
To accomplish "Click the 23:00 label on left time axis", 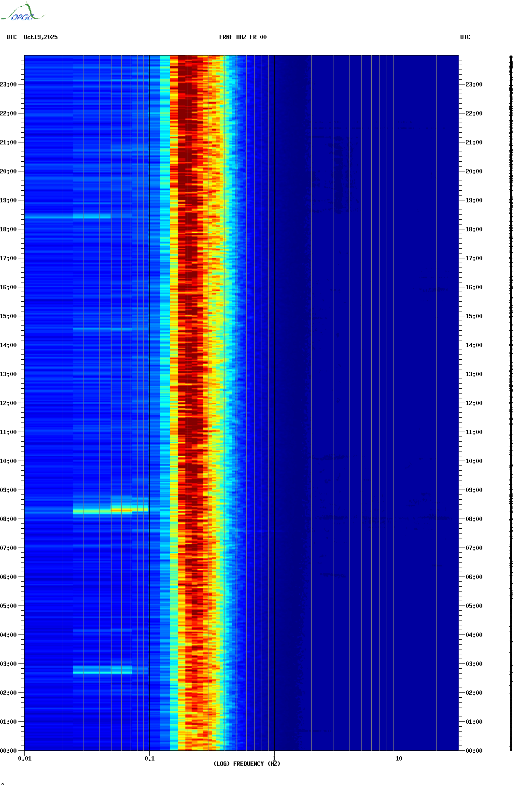I will pyautogui.click(x=9, y=85).
